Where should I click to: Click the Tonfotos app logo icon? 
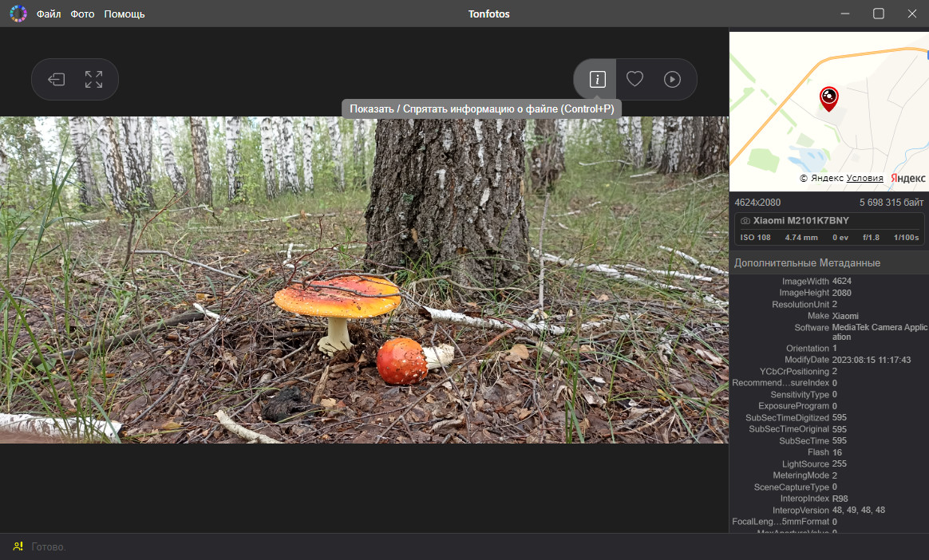pos(18,14)
